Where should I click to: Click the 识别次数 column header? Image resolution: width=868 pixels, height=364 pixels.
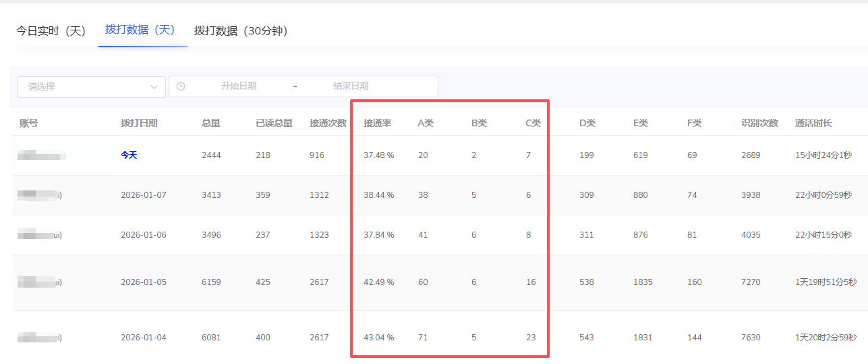point(759,123)
